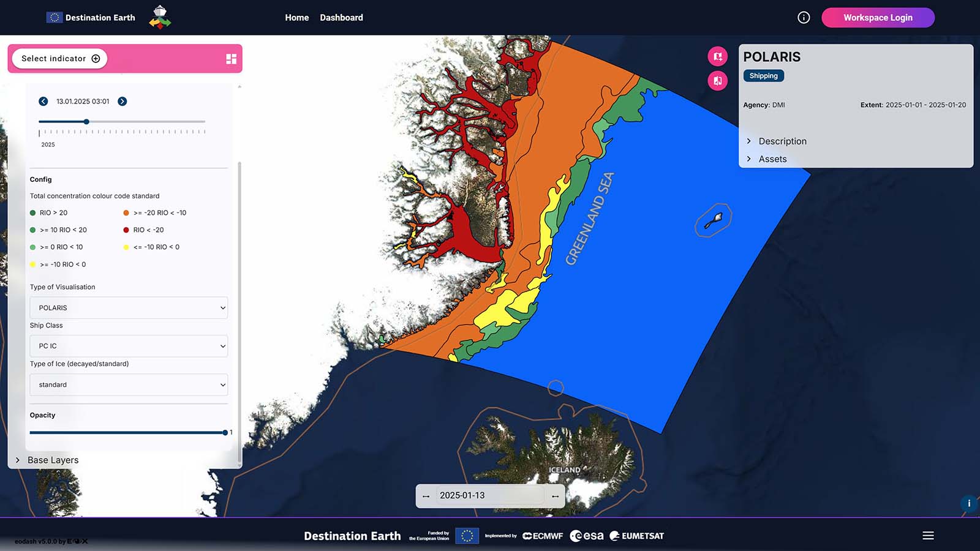This screenshot has height=551, width=980.
Task: Expand the Base Layers section
Action: coord(52,460)
